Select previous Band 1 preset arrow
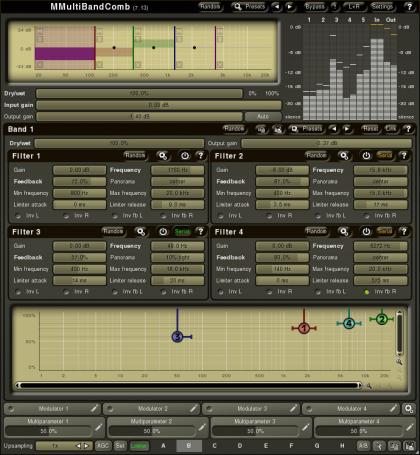 point(334,129)
